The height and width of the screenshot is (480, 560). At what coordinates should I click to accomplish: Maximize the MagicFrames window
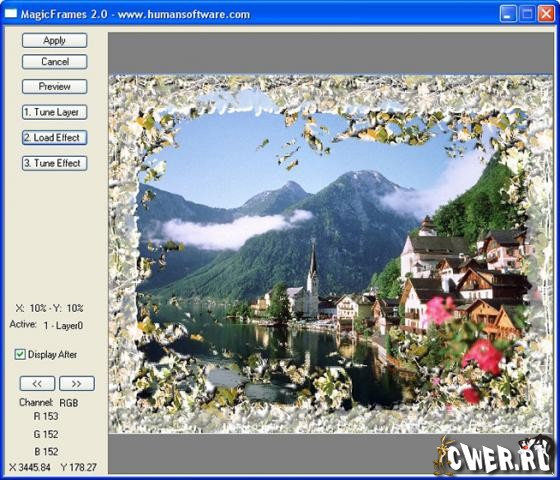click(x=527, y=14)
